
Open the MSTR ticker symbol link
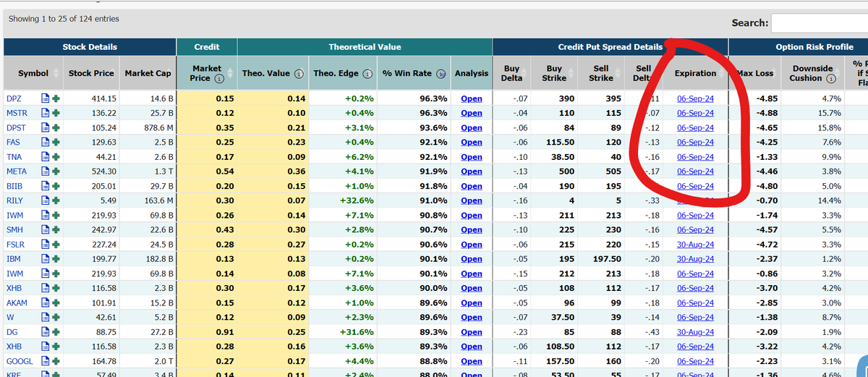(17, 113)
